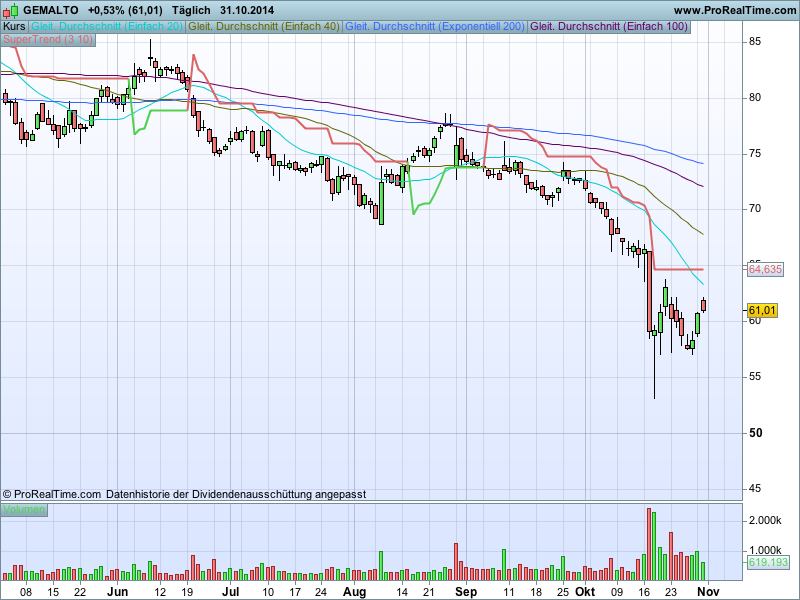
Task: Click the 31.10.2014 date in header
Action: 248,9
